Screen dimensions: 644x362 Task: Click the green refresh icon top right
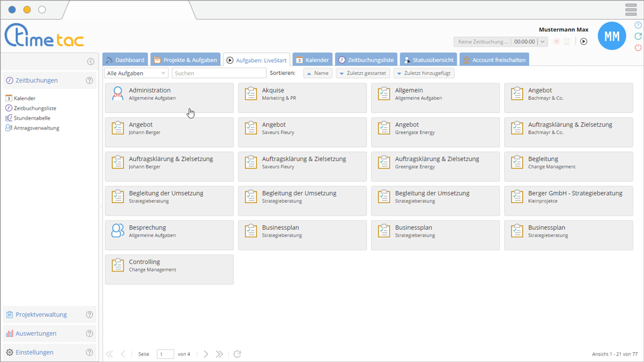(637, 36)
